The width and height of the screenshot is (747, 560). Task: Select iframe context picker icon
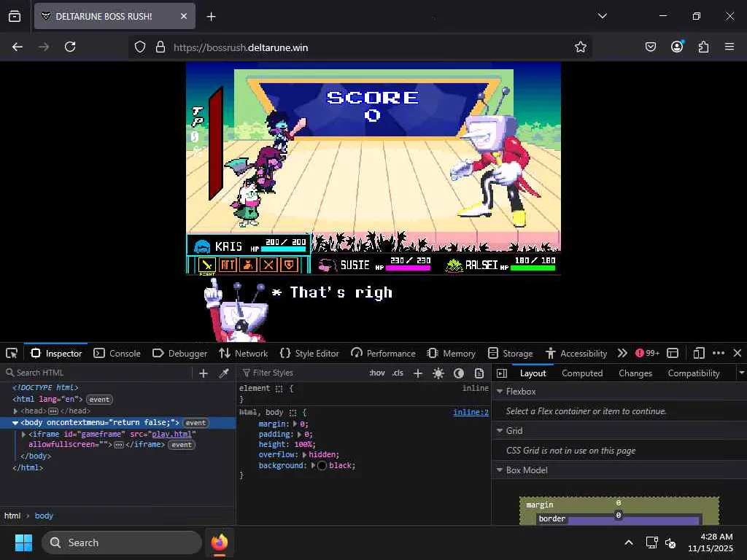click(673, 354)
